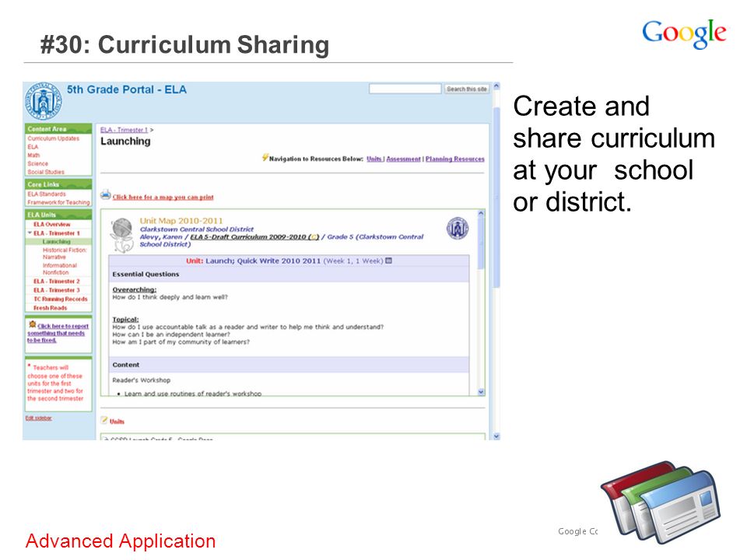Click the Unit: Launch; Quick Write title

tap(254, 261)
